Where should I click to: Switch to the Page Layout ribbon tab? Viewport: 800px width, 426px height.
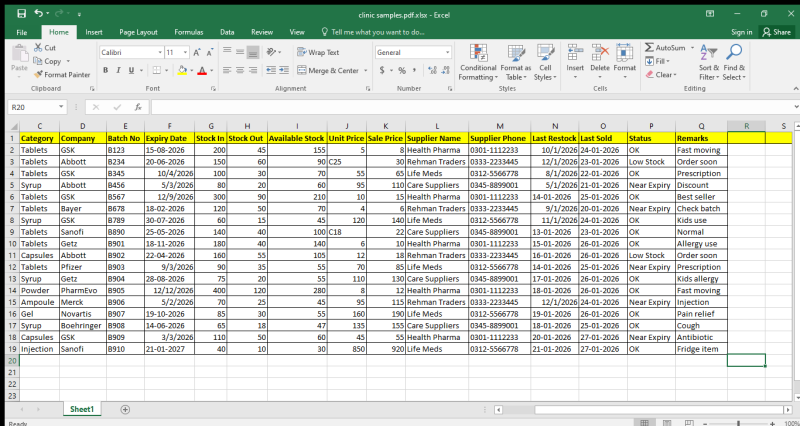[x=139, y=32]
